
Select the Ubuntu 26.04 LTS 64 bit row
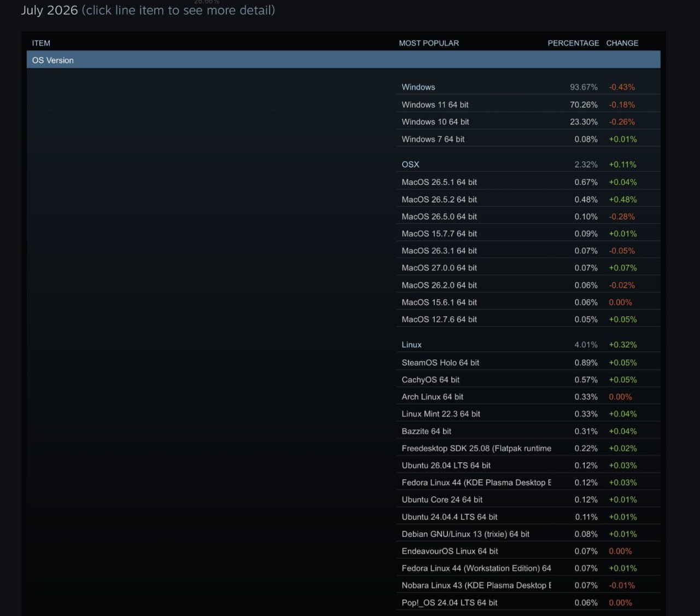tap(528, 465)
